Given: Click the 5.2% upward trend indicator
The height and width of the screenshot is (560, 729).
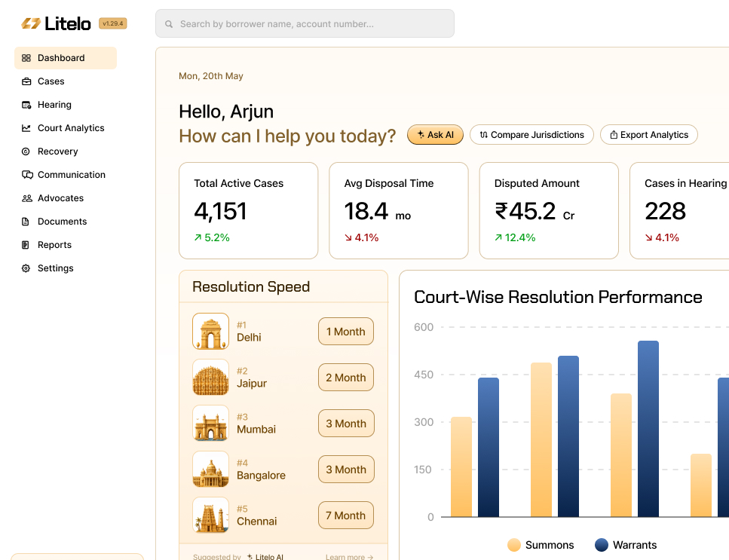Looking at the screenshot, I should [212, 237].
